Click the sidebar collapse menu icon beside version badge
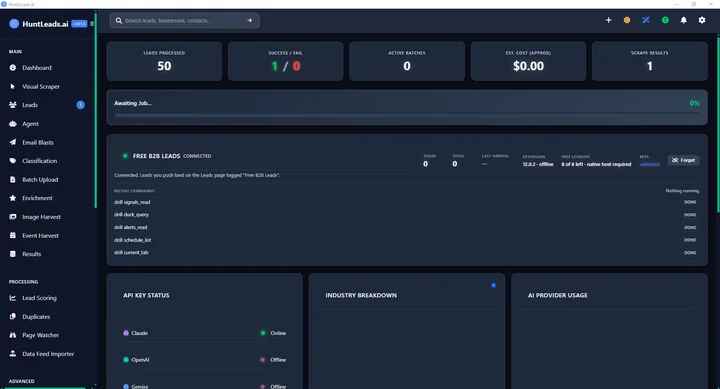The width and height of the screenshot is (720, 389). click(92, 24)
